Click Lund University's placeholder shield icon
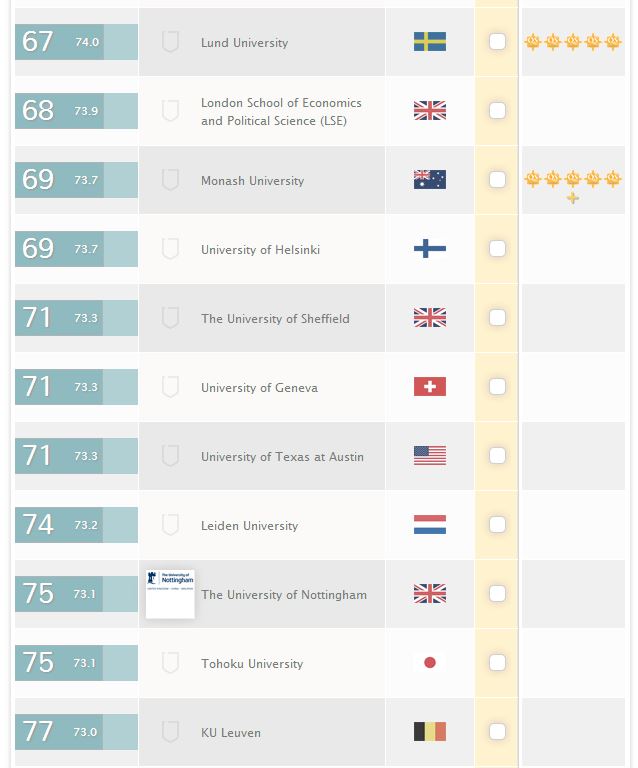This screenshot has width=638, height=768. click(170, 42)
